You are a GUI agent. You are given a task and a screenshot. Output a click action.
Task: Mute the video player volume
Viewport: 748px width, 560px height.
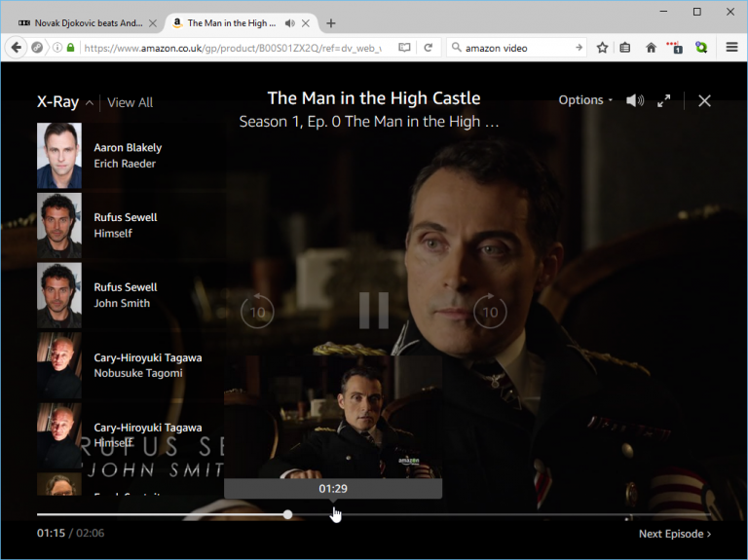[x=635, y=100]
